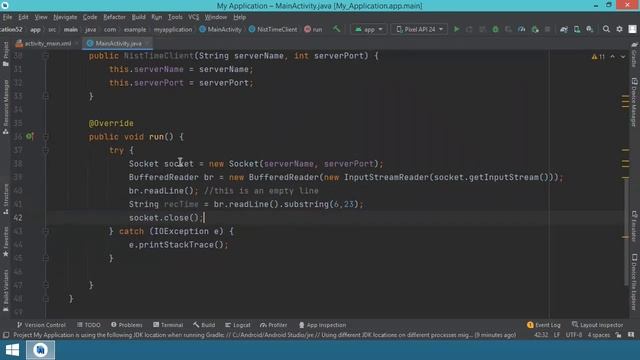The image size is (640, 360).
Task: Open the Build menu
Action: click(138, 17)
